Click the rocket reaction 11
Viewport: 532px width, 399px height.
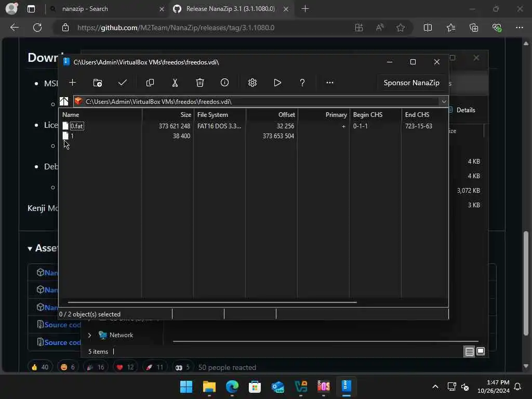click(x=154, y=367)
